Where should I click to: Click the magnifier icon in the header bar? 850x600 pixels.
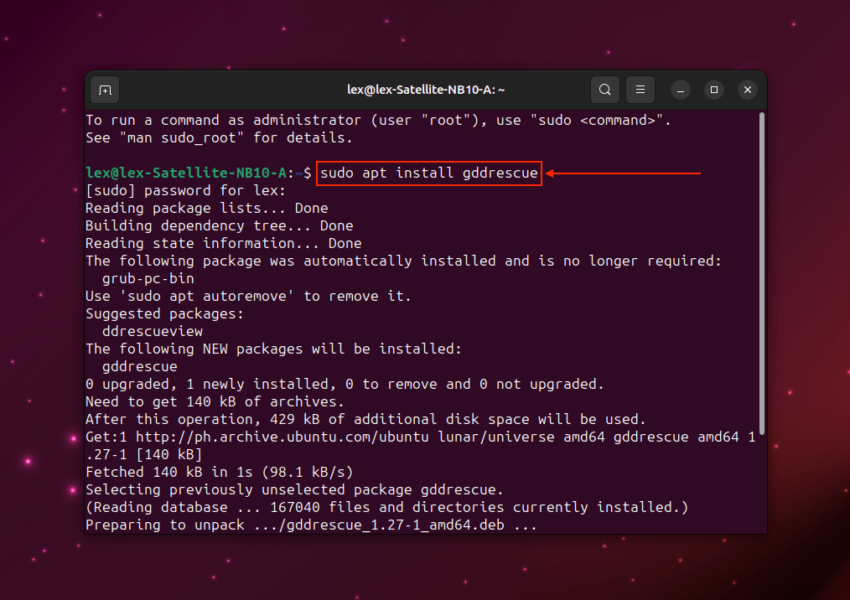(x=605, y=89)
